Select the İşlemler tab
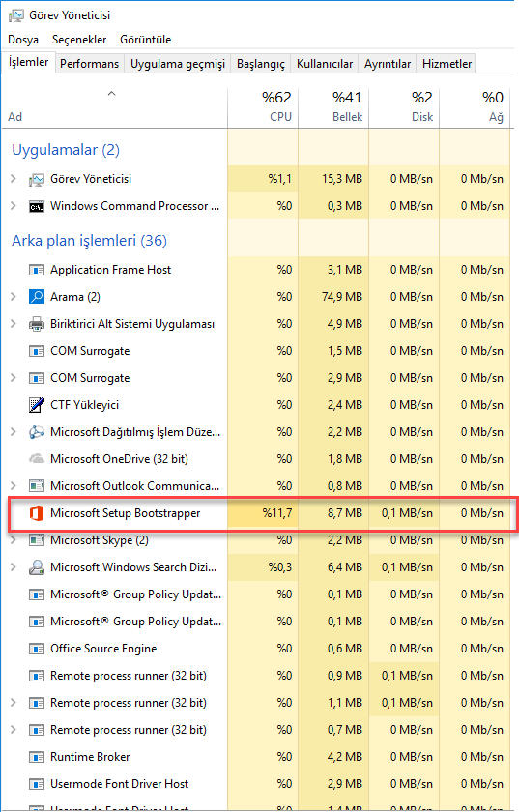The image size is (519, 812). [28, 62]
